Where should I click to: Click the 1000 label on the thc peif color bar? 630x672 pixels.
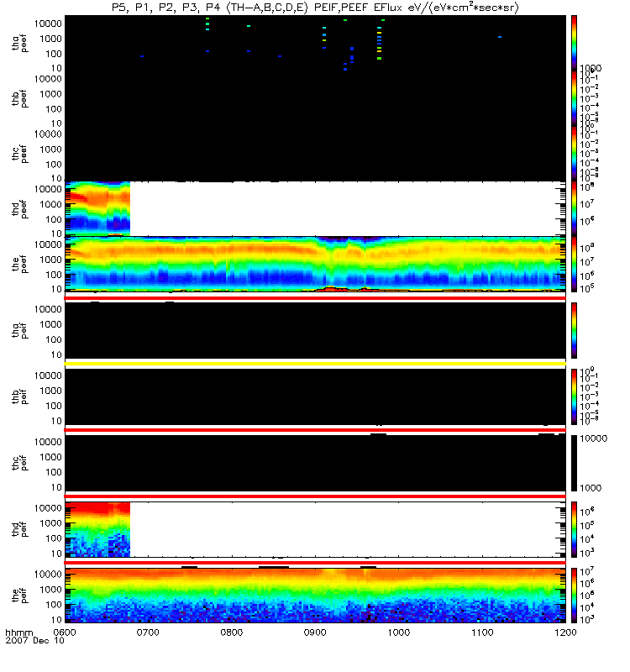pos(591,488)
